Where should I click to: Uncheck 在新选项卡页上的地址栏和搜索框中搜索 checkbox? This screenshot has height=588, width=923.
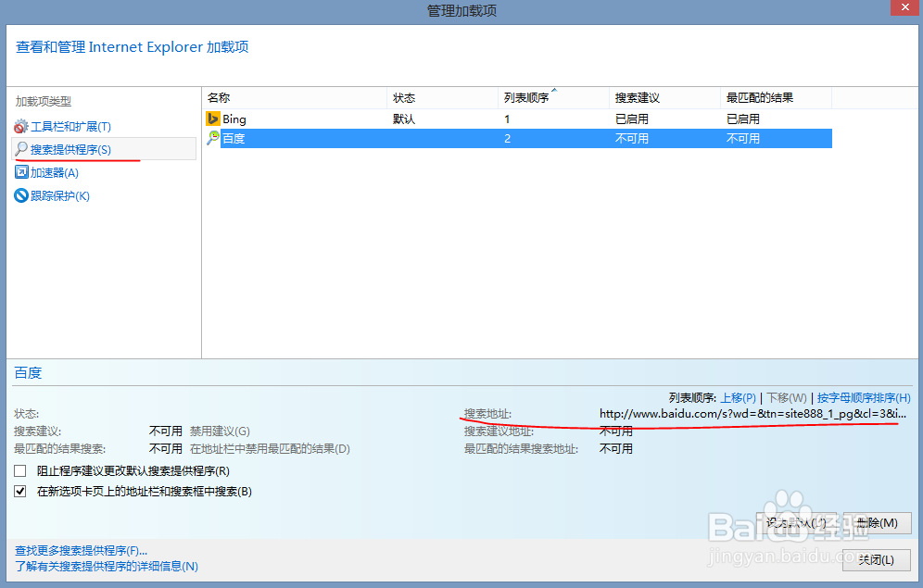pyautogui.click(x=20, y=491)
